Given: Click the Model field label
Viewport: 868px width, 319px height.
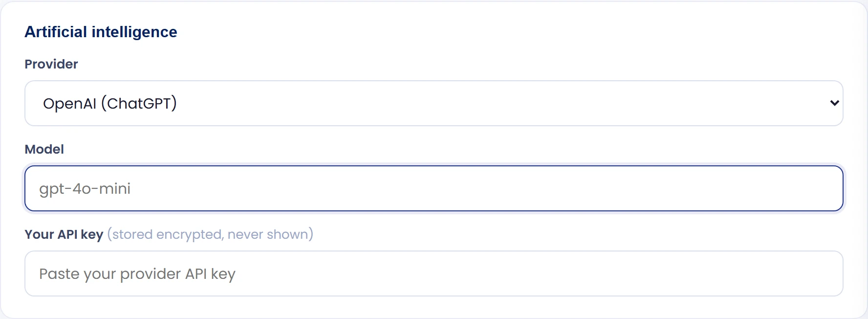Looking at the screenshot, I should click(44, 149).
